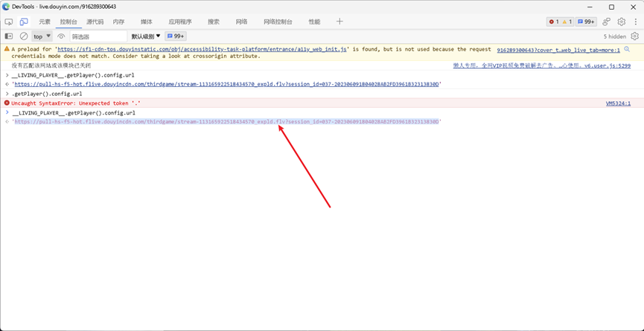The width and height of the screenshot is (644, 331).
Task: Expand the first __LIVING_PLAYER__ command entry
Action: pyautogui.click(x=7, y=75)
